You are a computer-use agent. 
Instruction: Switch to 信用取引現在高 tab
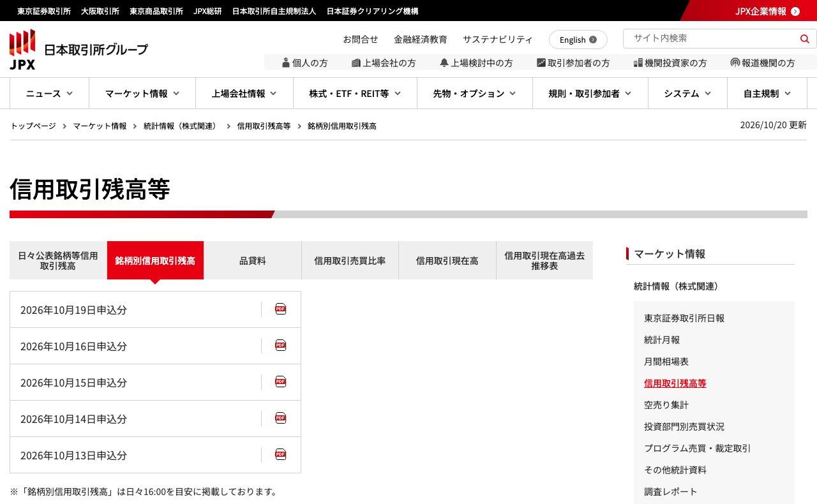447,260
